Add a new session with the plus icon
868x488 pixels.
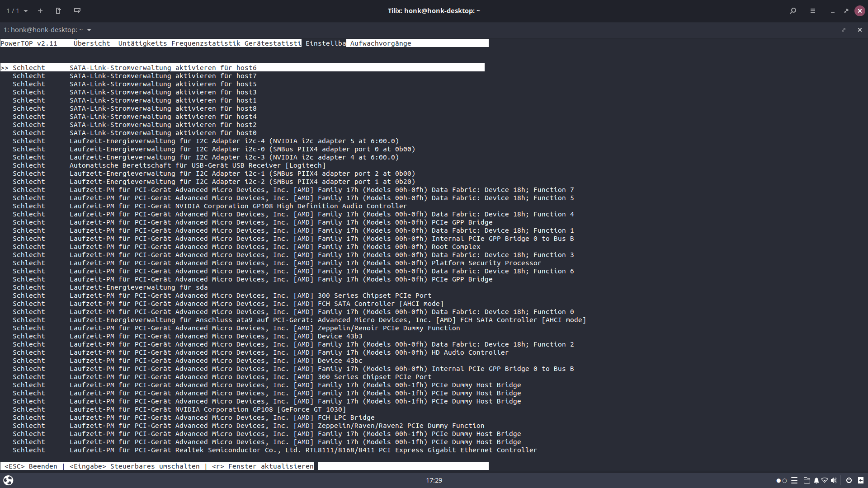pos(40,11)
